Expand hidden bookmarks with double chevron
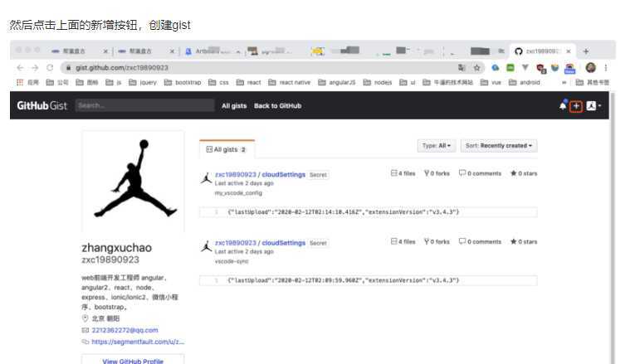This screenshot has height=364, width=640. click(564, 82)
